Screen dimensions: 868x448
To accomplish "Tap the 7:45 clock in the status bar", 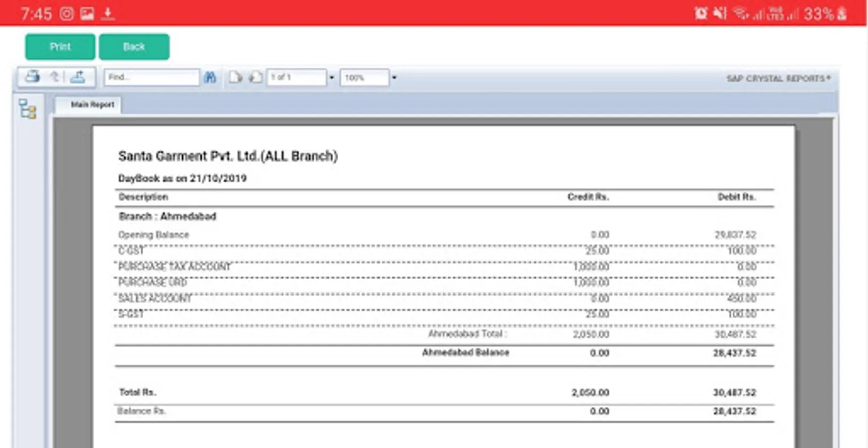I will 36,13.
